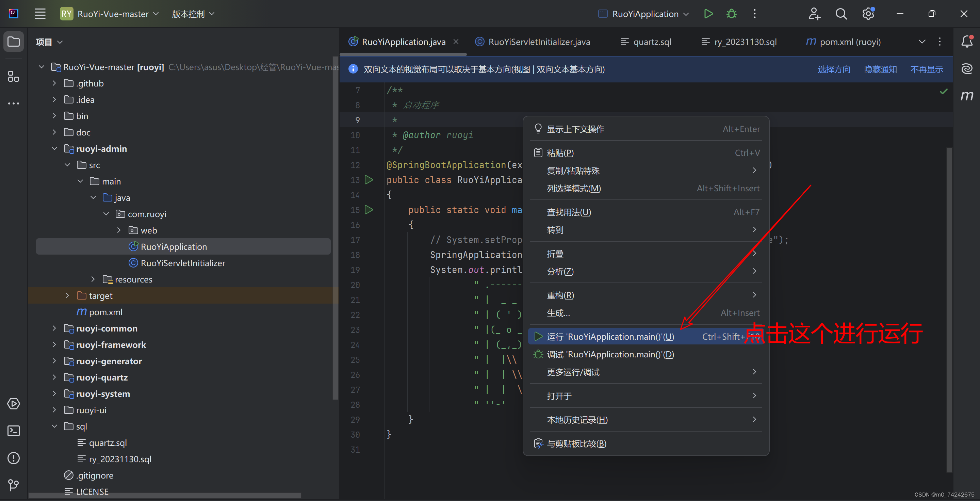The image size is (980, 501).
Task: Click the IntelliJ IDEA logo icon
Action: click(13, 14)
